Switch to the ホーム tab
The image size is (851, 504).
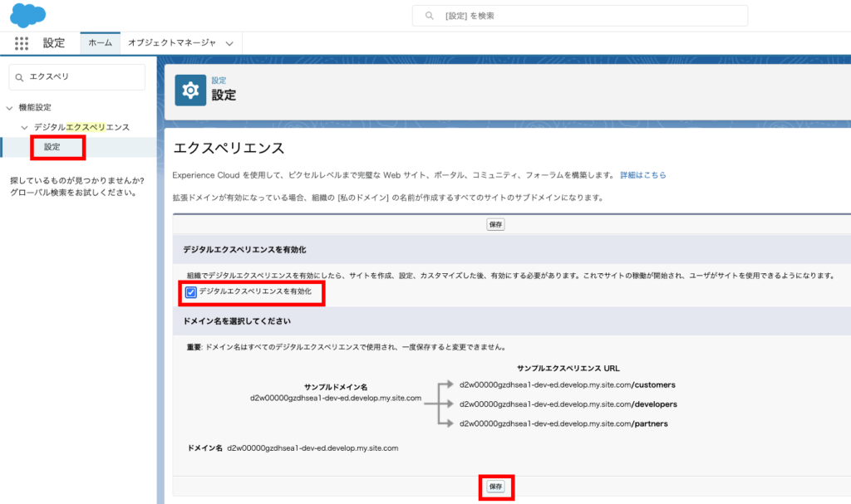point(100,42)
